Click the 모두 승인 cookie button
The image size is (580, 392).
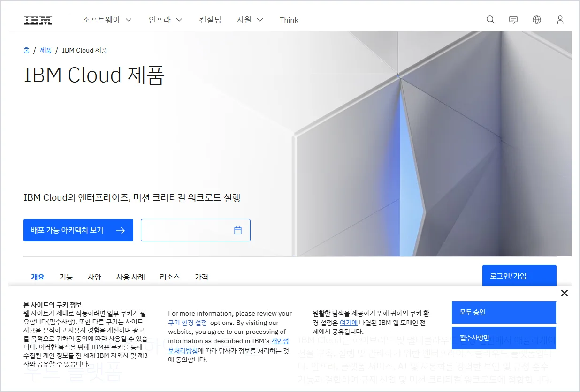click(504, 312)
